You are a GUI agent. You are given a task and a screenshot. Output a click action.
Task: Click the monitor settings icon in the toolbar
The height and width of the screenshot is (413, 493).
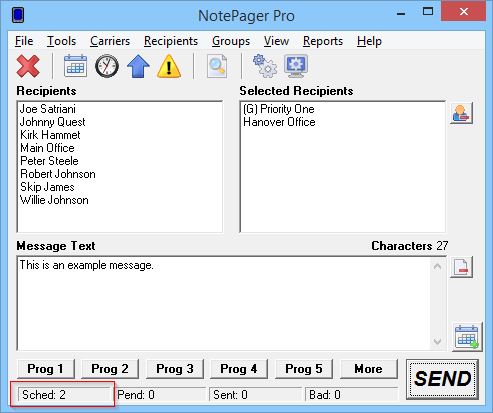pyautogui.click(x=296, y=66)
